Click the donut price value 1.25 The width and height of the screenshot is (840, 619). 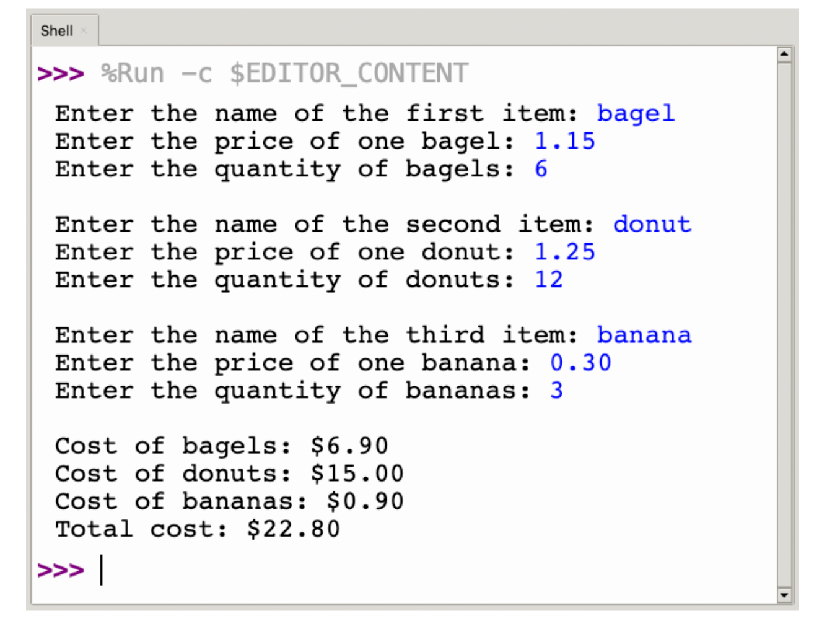[564, 252]
